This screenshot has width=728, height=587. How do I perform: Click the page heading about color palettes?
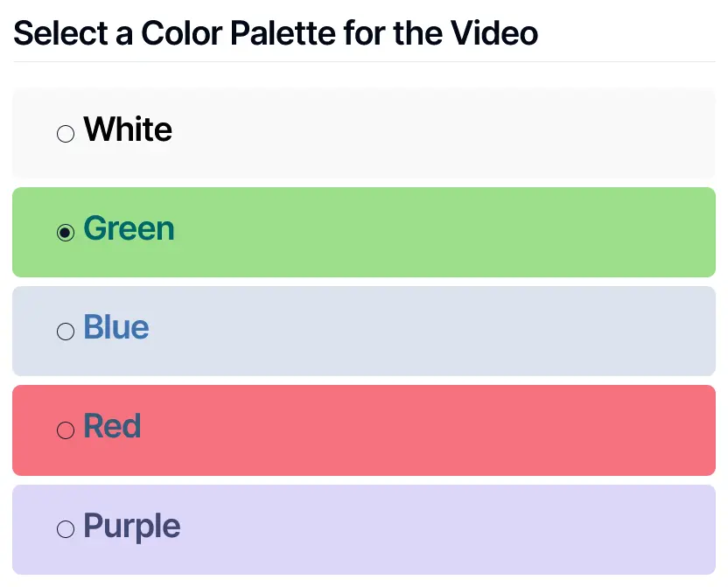(276, 33)
